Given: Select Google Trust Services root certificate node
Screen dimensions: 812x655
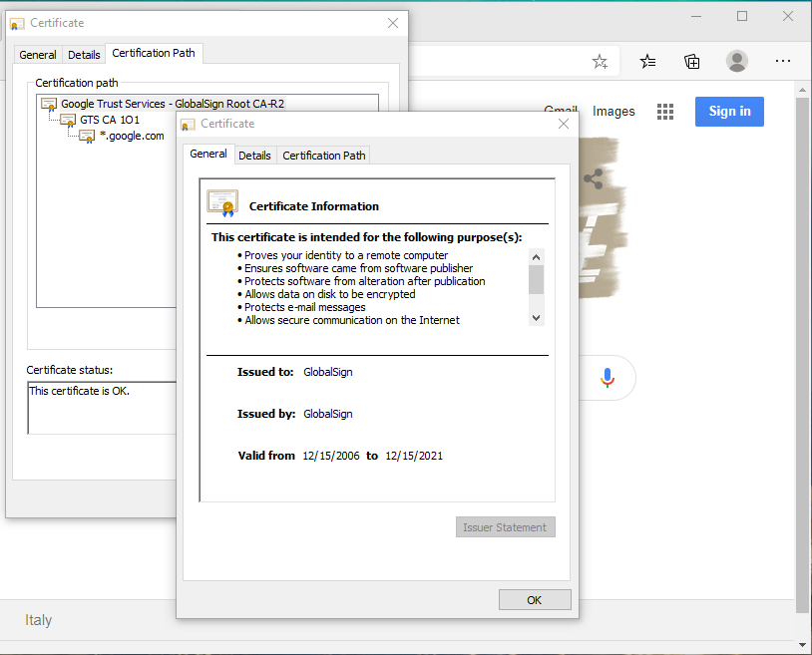Looking at the screenshot, I should click(173, 104).
